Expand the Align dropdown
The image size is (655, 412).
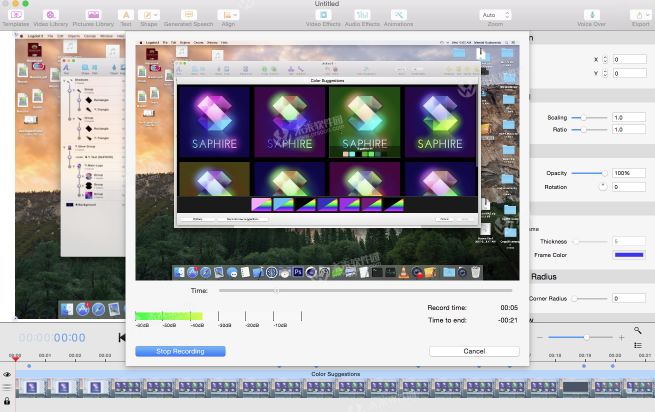tap(227, 16)
